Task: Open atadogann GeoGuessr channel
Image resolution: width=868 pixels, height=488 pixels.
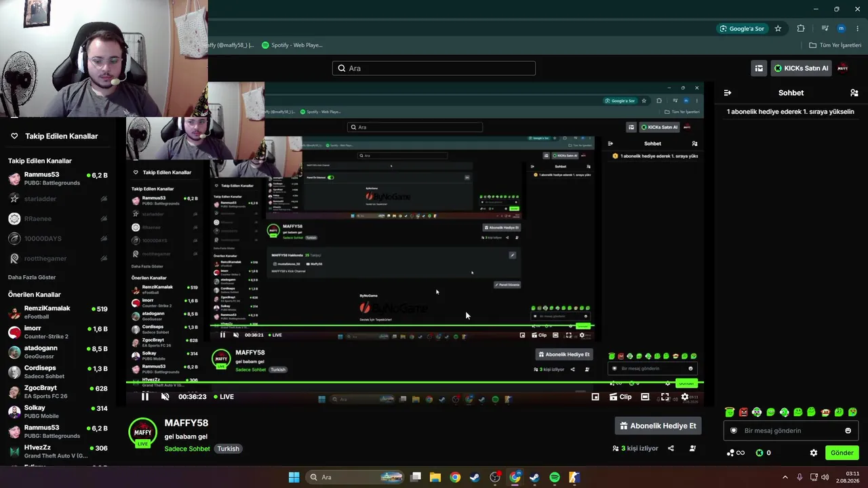Action: (x=58, y=352)
